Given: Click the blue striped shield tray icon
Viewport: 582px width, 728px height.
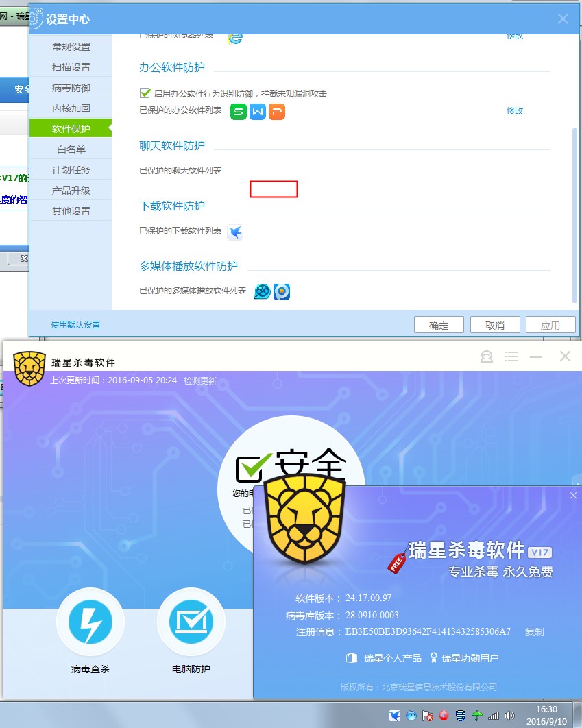Looking at the screenshot, I should click(x=461, y=716).
